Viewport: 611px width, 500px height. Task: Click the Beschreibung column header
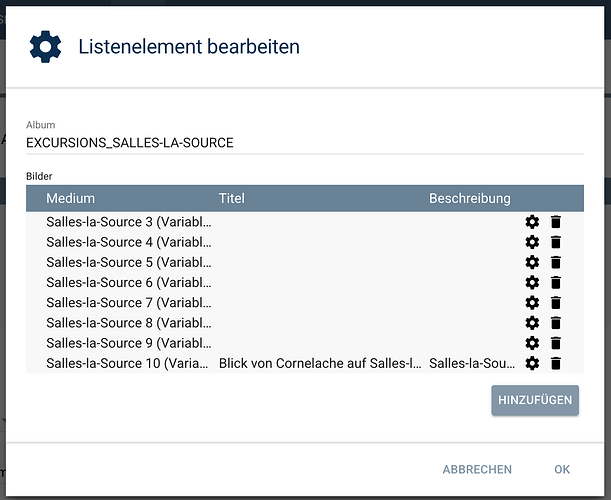pos(470,198)
